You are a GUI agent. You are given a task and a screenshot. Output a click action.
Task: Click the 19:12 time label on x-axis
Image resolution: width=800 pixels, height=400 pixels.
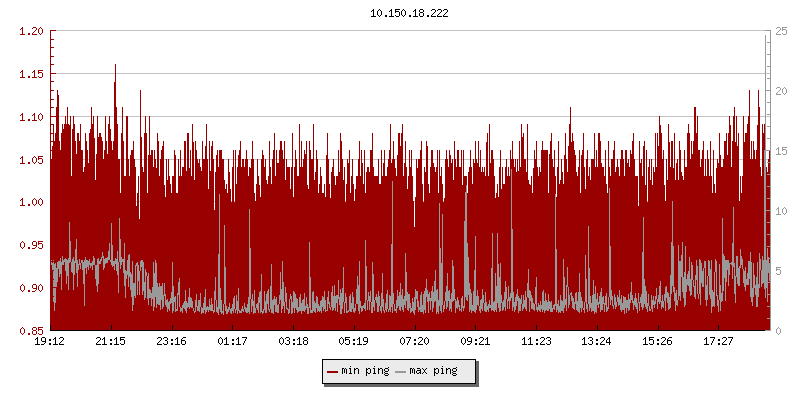50,341
